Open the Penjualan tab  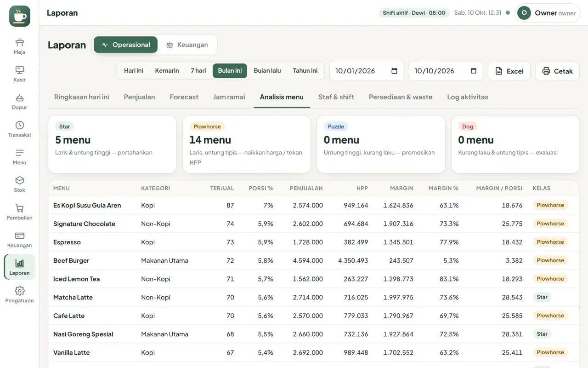pyautogui.click(x=139, y=97)
